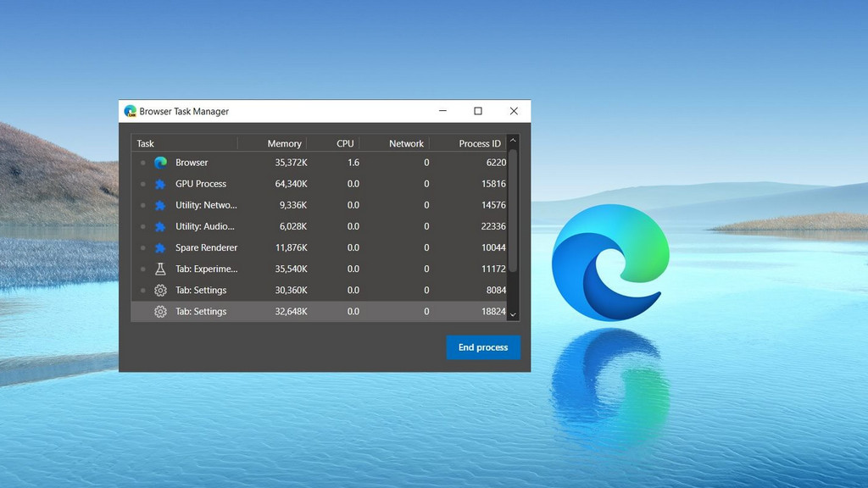Sort processes by the Memory column header

click(272, 143)
